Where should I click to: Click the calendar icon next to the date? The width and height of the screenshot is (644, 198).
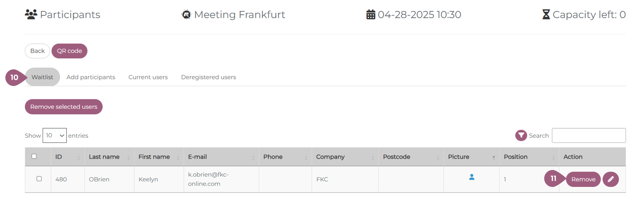click(370, 15)
